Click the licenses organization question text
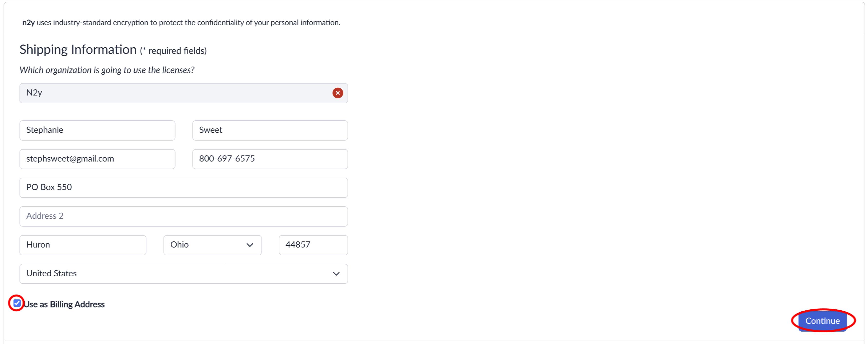Image resolution: width=868 pixels, height=344 pixels. point(107,70)
